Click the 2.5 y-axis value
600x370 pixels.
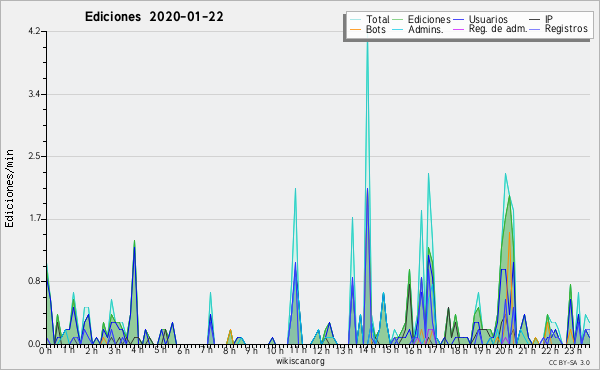point(34,156)
